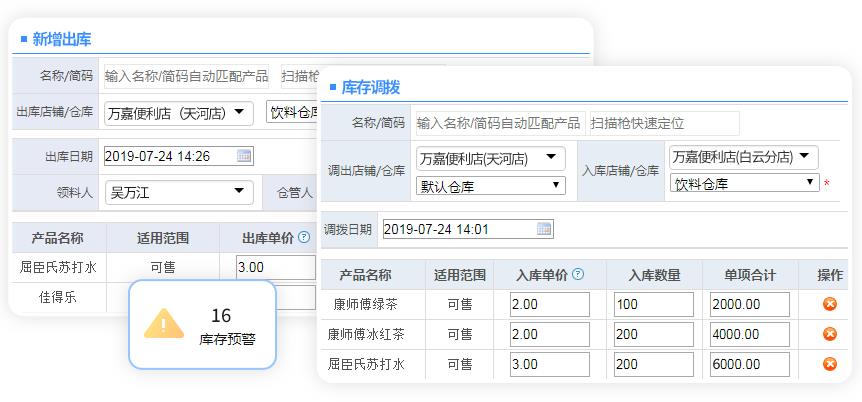The image size is (862, 402).
Task: Open 出库店铺 dropdown 万嘉便利店（天河店）
Action: click(x=179, y=113)
